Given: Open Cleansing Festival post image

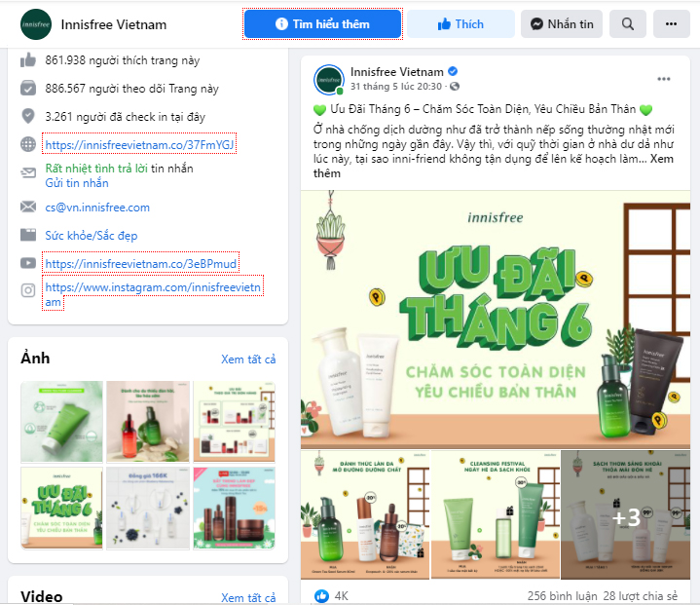Looking at the screenshot, I should coord(496,514).
